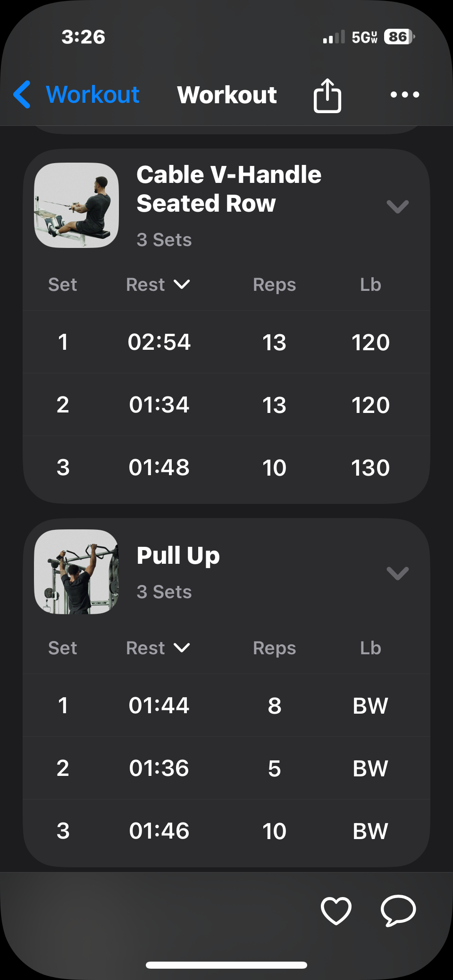This screenshot has width=453, height=980.
Task: Open the three-dot more options menu
Action: [x=404, y=95]
